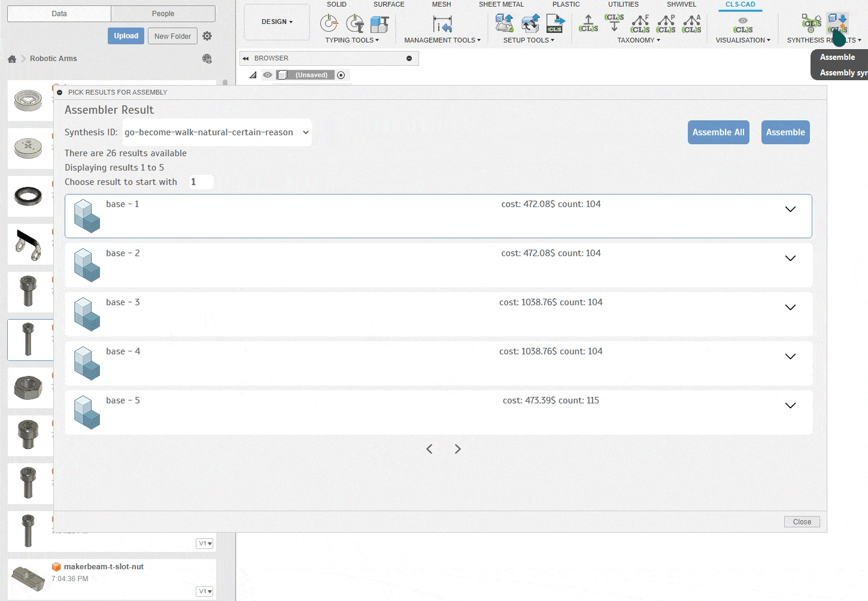
Task: Click the 'Choose result to start with' field
Action: pos(201,182)
